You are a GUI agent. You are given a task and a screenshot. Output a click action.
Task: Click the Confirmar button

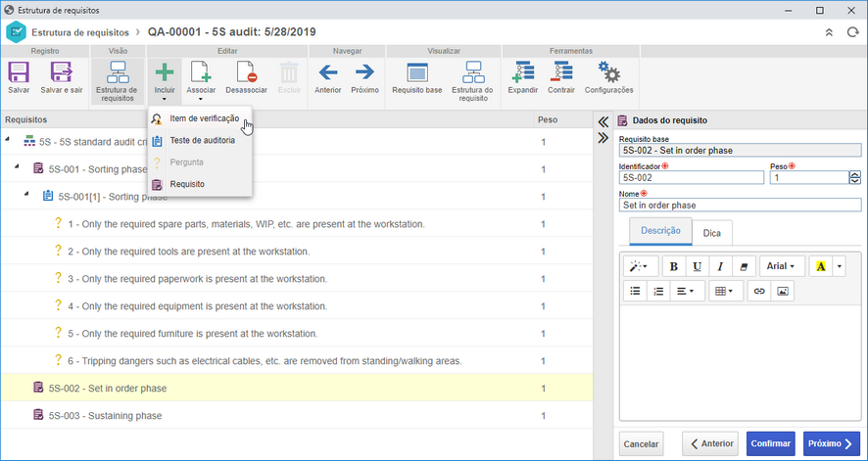(771, 443)
